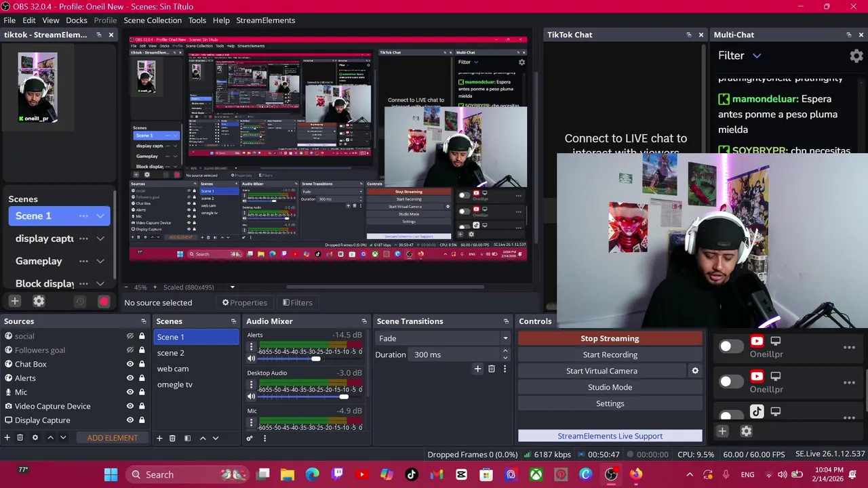The image size is (868, 488).
Task: Open Scene 1 three-dots options menu
Action: point(83,216)
